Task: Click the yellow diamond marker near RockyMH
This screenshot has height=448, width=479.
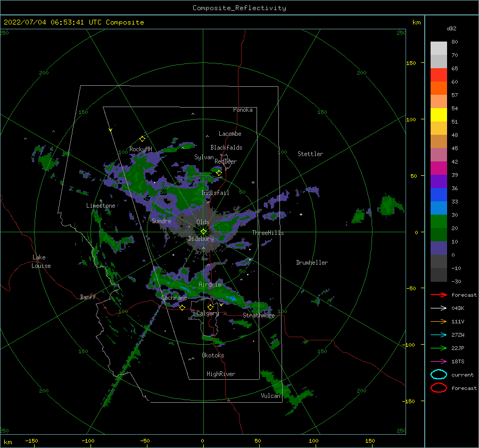Action: pos(142,139)
